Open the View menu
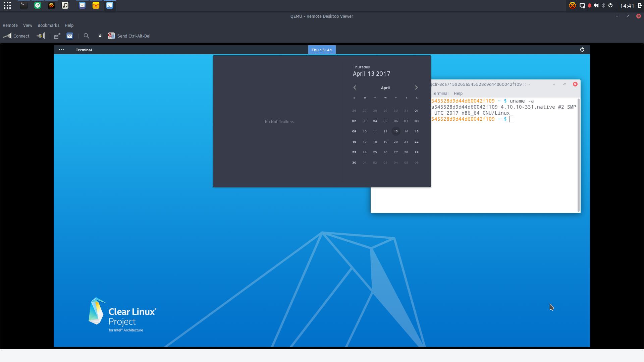644x362 pixels. [28, 25]
